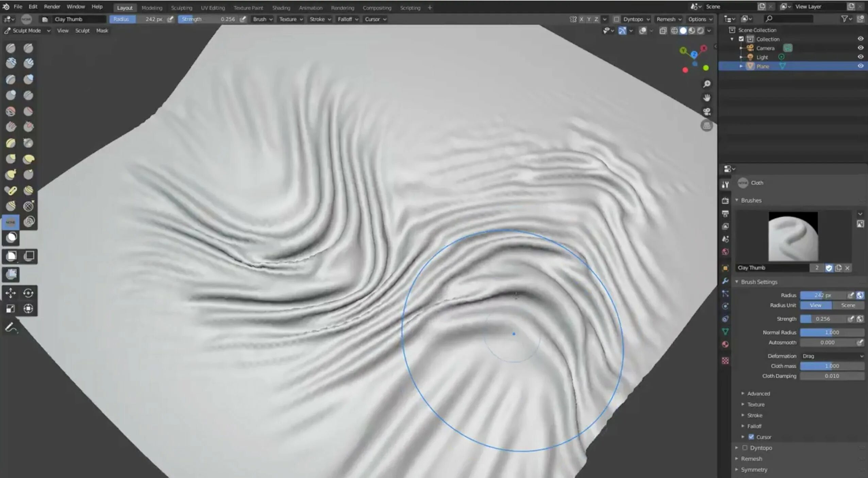Click the pan hand viewport icon
The image size is (868, 478).
pyautogui.click(x=707, y=98)
